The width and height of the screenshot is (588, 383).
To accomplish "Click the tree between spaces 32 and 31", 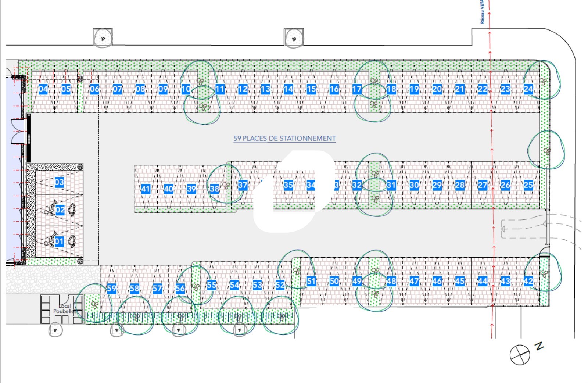I will (x=374, y=173).
